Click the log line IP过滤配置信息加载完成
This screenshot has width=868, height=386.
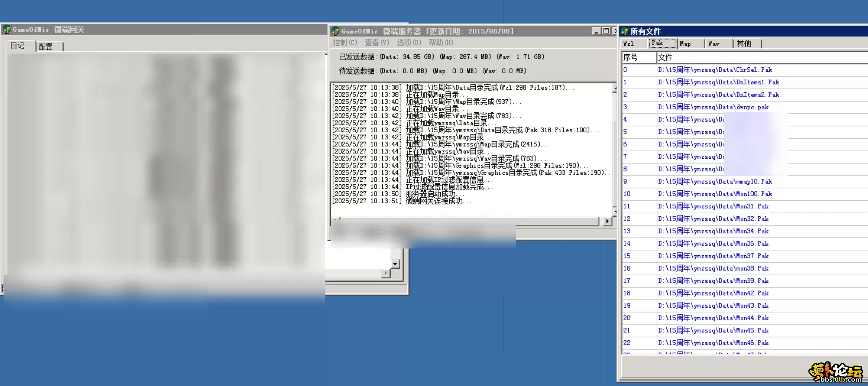412,187
